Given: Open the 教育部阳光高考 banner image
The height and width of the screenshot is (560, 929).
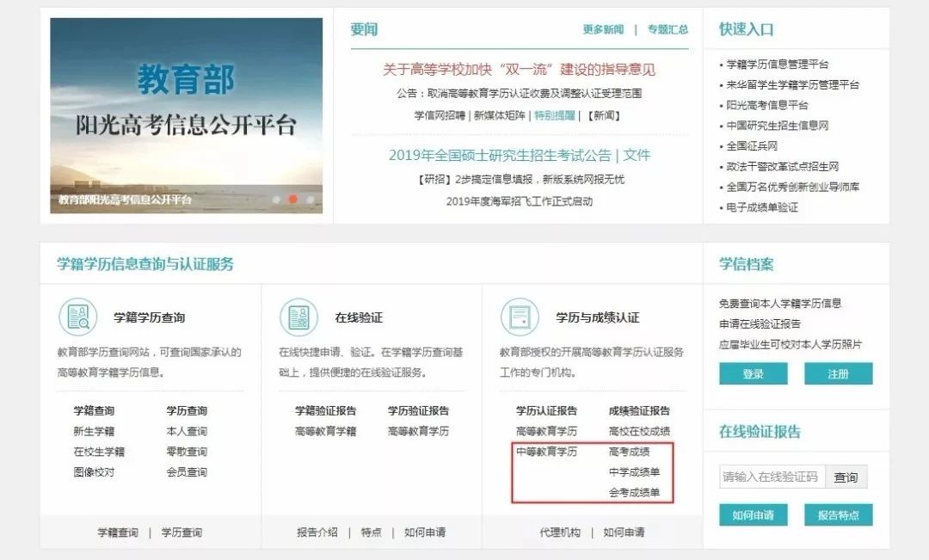Looking at the screenshot, I should point(186,115).
